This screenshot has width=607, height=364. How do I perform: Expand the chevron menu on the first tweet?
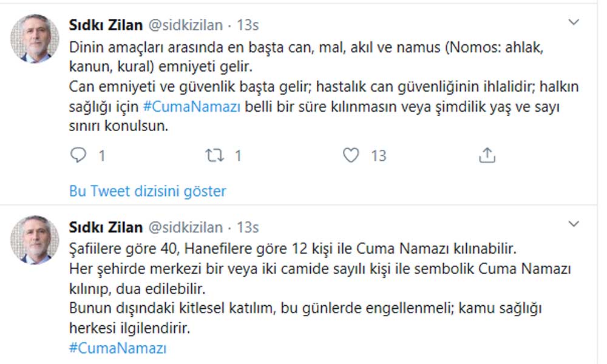[x=574, y=22]
